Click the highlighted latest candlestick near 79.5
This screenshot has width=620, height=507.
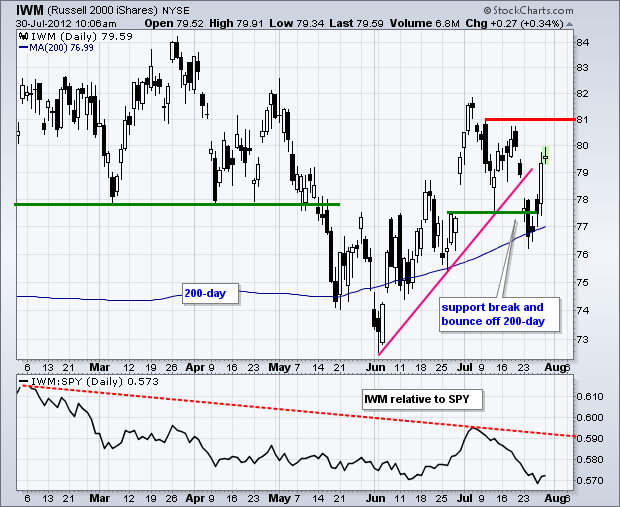[546, 156]
